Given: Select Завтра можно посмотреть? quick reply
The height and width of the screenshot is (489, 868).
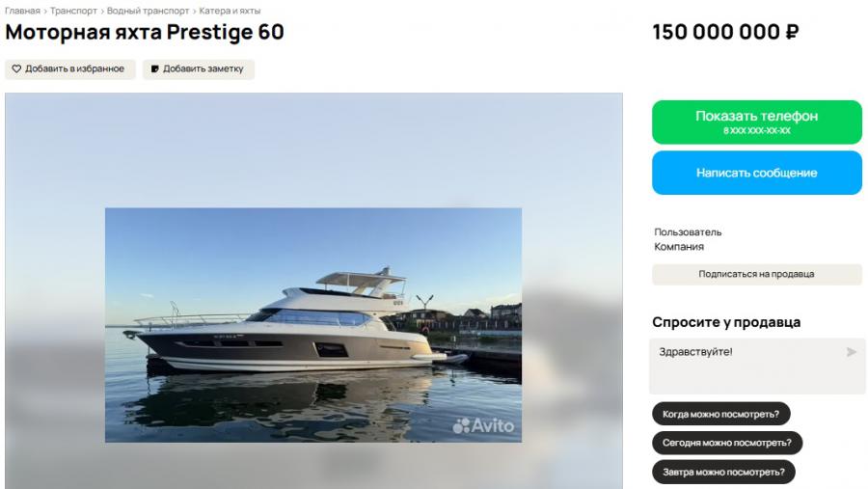Looking at the screenshot, I should [x=723, y=472].
